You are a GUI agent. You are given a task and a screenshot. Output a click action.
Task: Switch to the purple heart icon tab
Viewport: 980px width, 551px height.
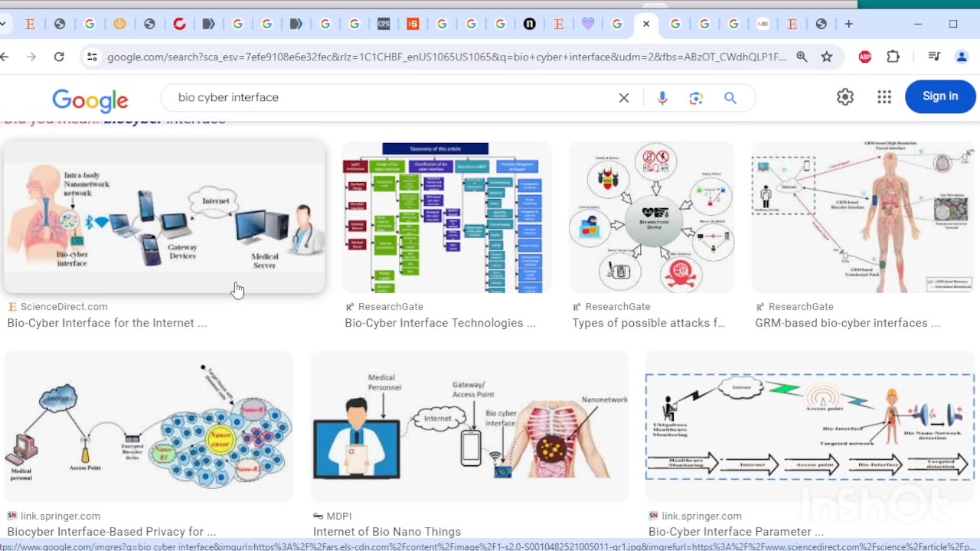pyautogui.click(x=587, y=24)
